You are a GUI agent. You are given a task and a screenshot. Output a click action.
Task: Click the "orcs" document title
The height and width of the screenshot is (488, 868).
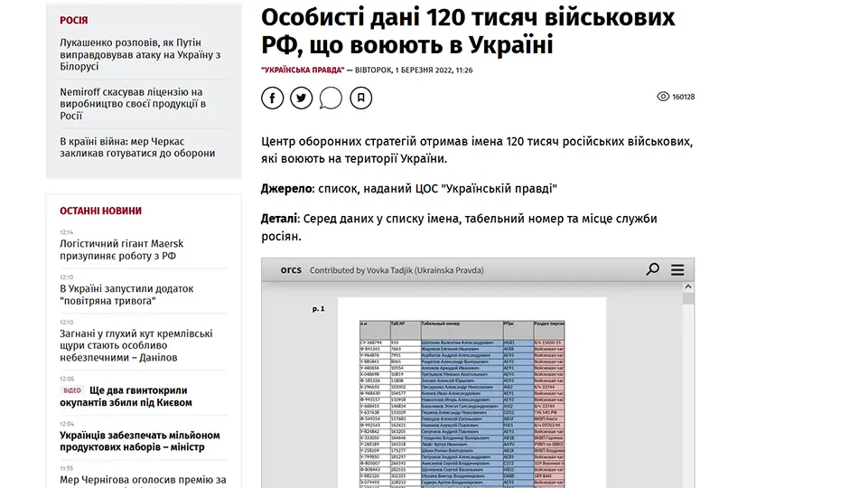[291, 270]
